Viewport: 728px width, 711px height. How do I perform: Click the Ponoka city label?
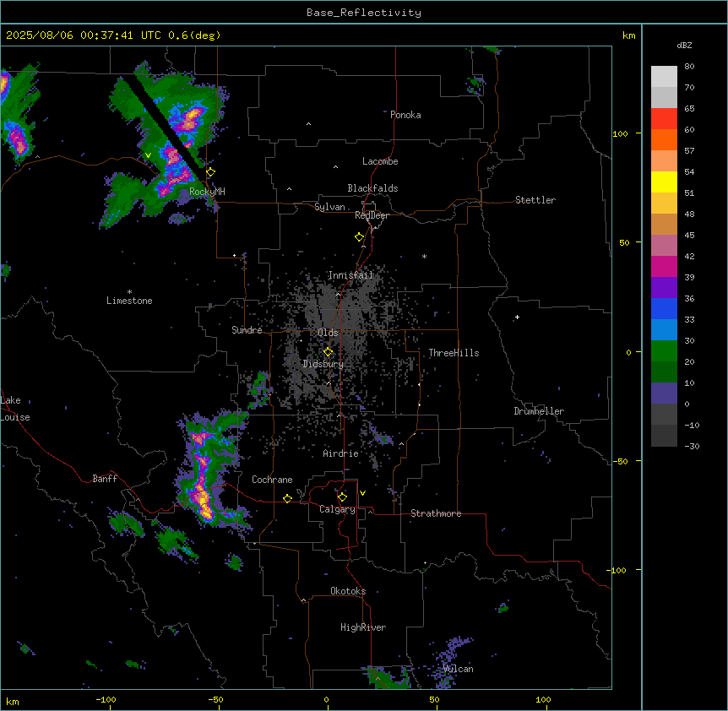coord(405,115)
